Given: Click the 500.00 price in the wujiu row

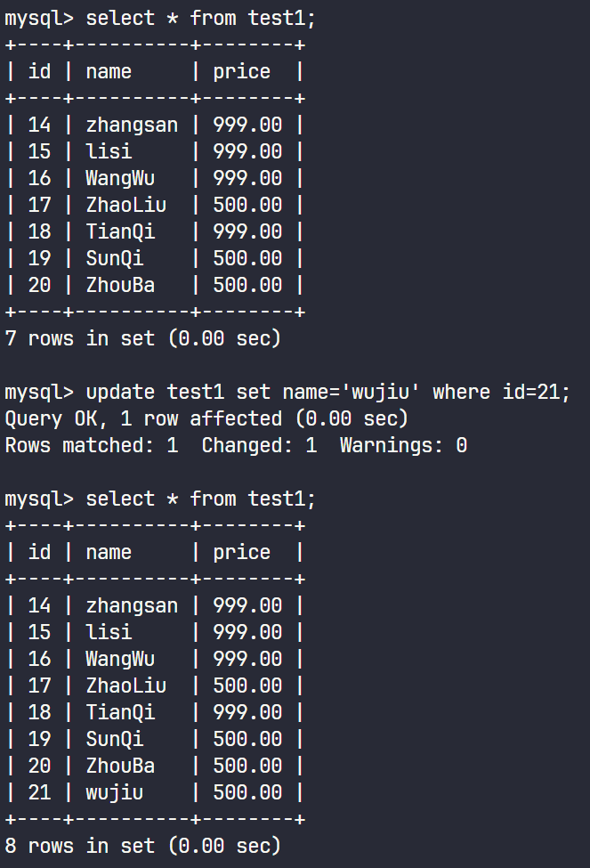Looking at the screenshot, I should click(x=247, y=792).
